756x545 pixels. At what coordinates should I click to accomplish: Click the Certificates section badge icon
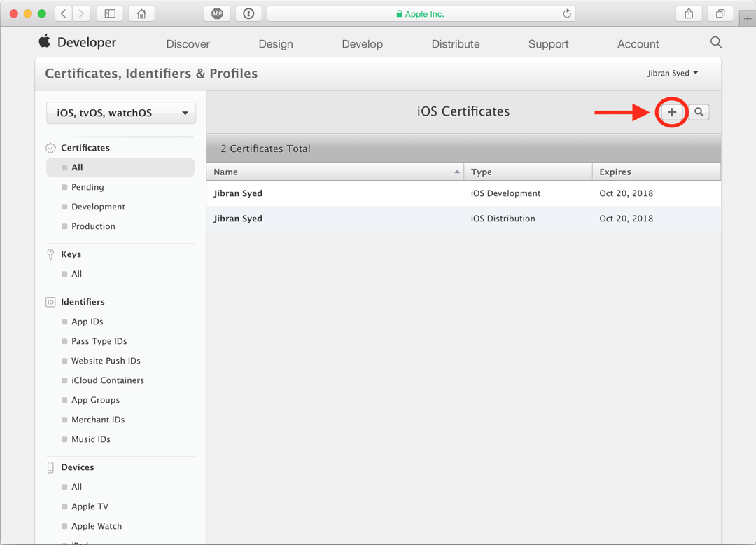click(50, 148)
